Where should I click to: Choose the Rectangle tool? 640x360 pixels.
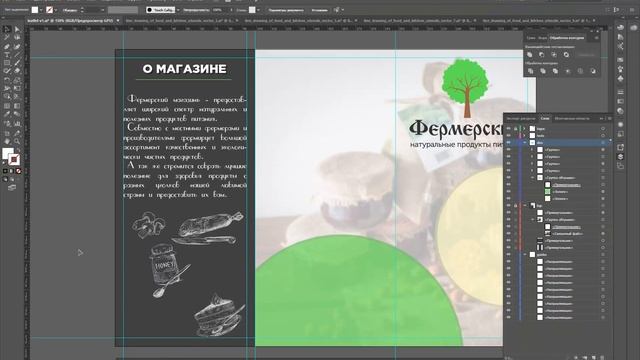(7, 63)
